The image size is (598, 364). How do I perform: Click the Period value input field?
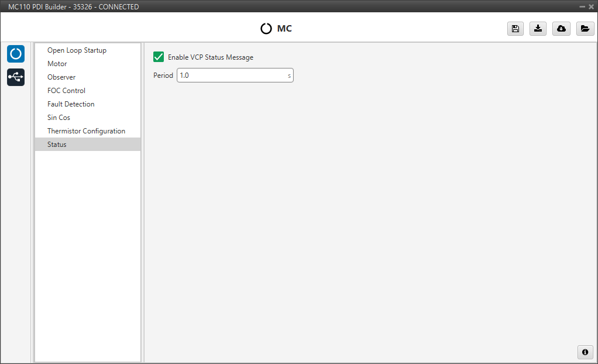coord(231,75)
